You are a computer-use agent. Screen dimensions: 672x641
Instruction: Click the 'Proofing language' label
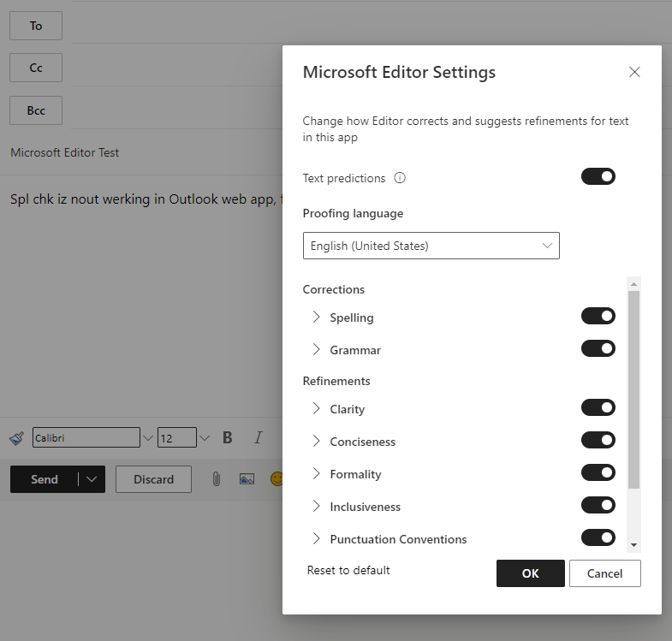pyautogui.click(x=353, y=213)
